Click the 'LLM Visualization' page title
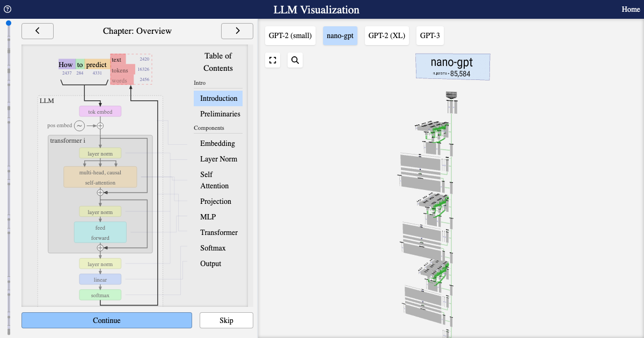This screenshot has width=644, height=338. point(317,10)
